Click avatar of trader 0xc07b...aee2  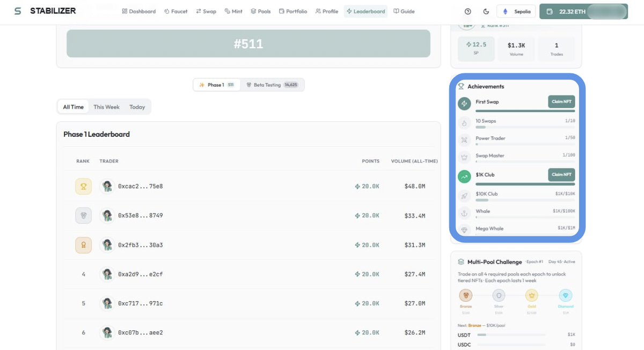pyautogui.click(x=107, y=332)
